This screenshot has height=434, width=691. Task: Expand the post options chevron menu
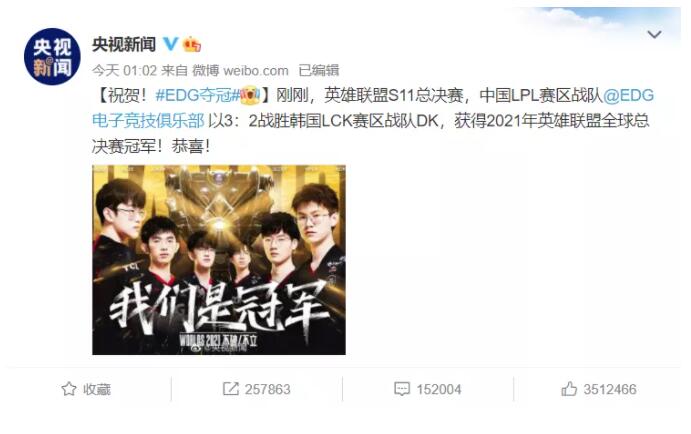point(654,34)
